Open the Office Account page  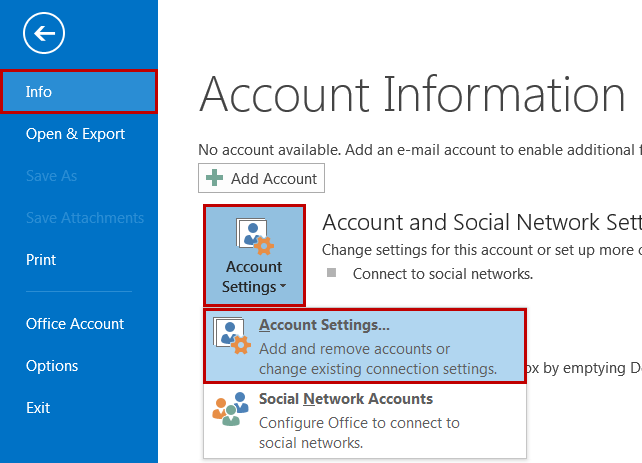coord(75,324)
